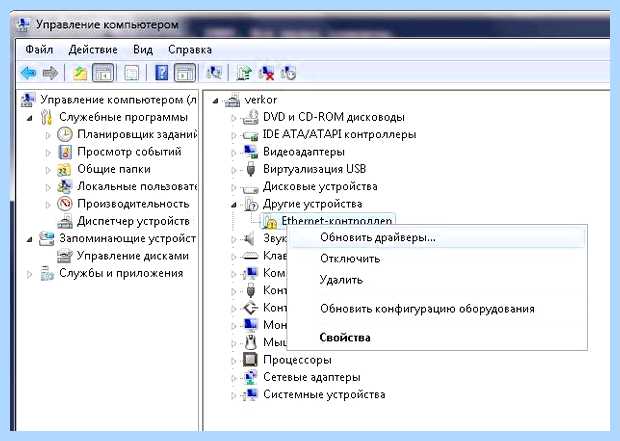
Task: Click the blue Back arrow in the toolbar
Action: click(x=28, y=73)
